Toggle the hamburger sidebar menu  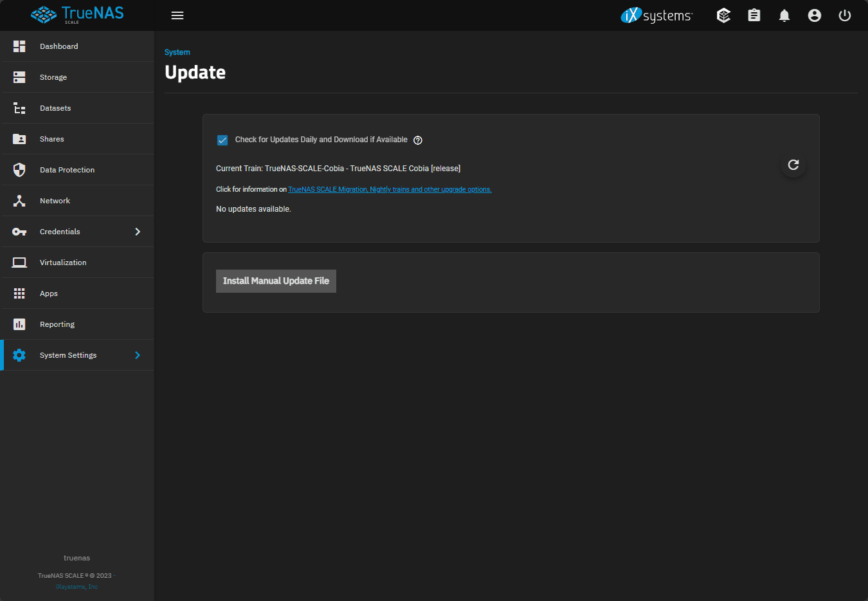coord(177,15)
